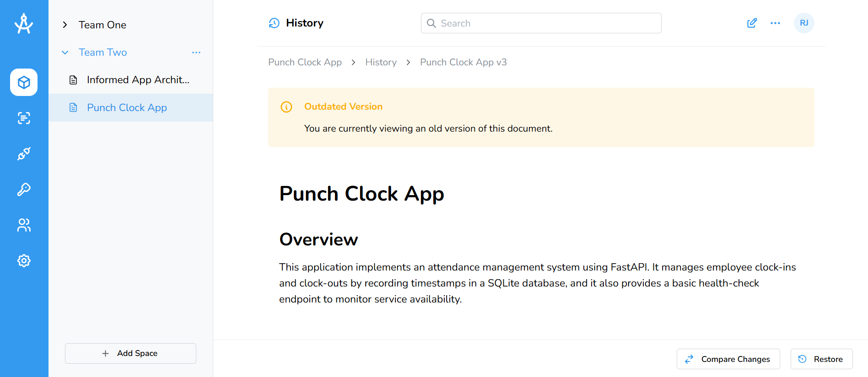Click the Search input field

[x=541, y=23]
